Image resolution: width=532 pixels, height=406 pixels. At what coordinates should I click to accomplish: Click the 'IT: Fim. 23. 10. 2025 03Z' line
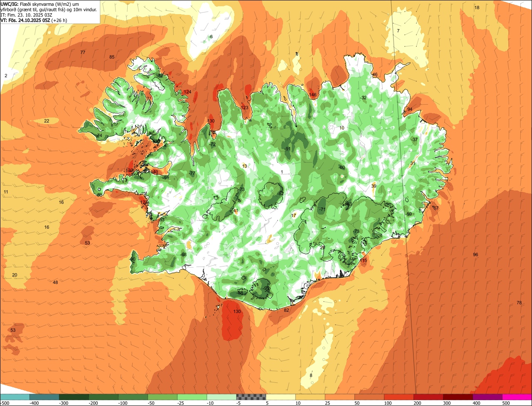point(27,15)
